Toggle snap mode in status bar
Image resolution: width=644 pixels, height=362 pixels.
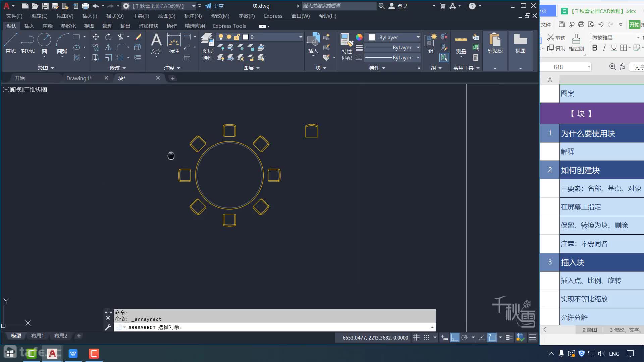426,338
